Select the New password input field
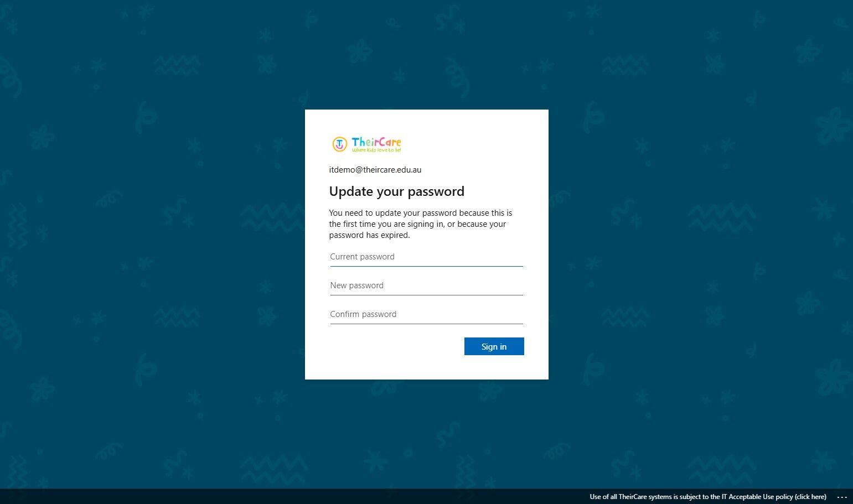853x504 pixels. coord(426,285)
